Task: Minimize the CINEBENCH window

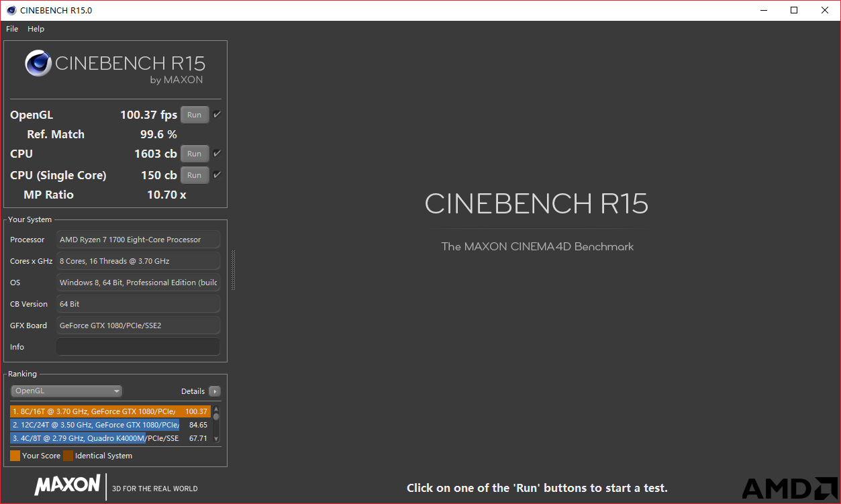Action: click(x=763, y=10)
